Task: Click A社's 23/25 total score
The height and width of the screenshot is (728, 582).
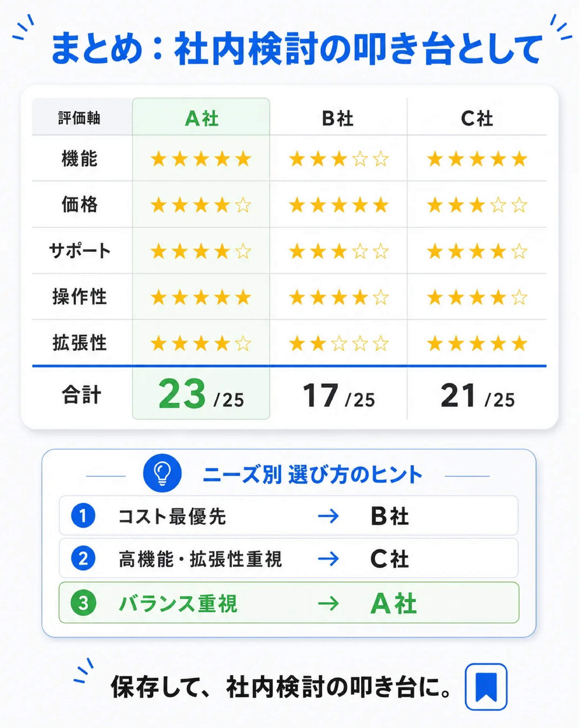Action: click(202, 394)
